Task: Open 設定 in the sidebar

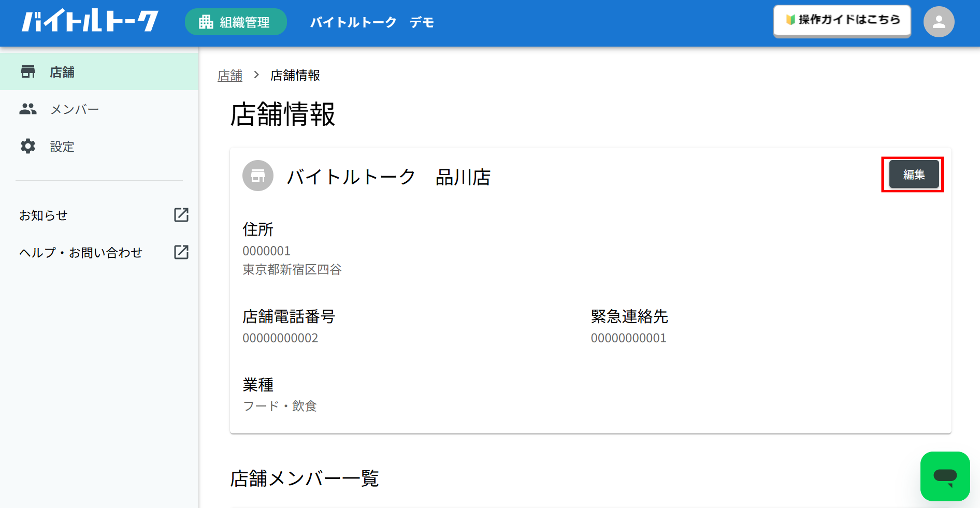Action: (x=99, y=146)
